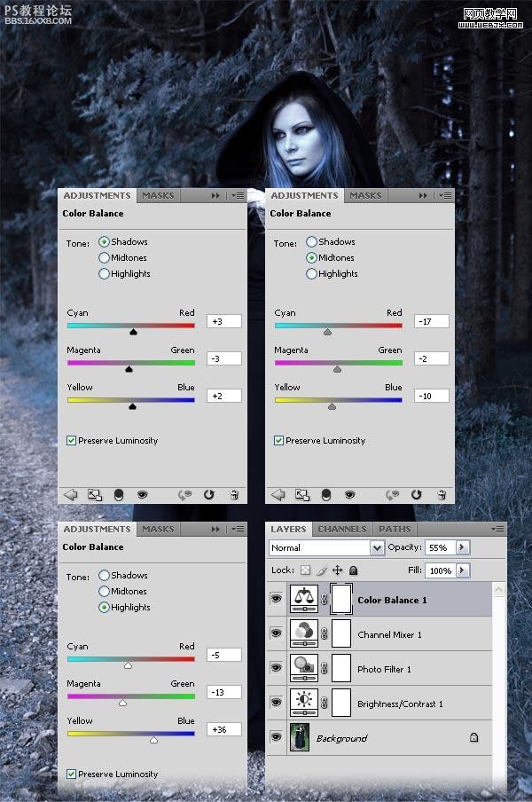This screenshot has width=532, height=802.
Task: Click the Background layer thumbnail
Action: tap(300, 737)
